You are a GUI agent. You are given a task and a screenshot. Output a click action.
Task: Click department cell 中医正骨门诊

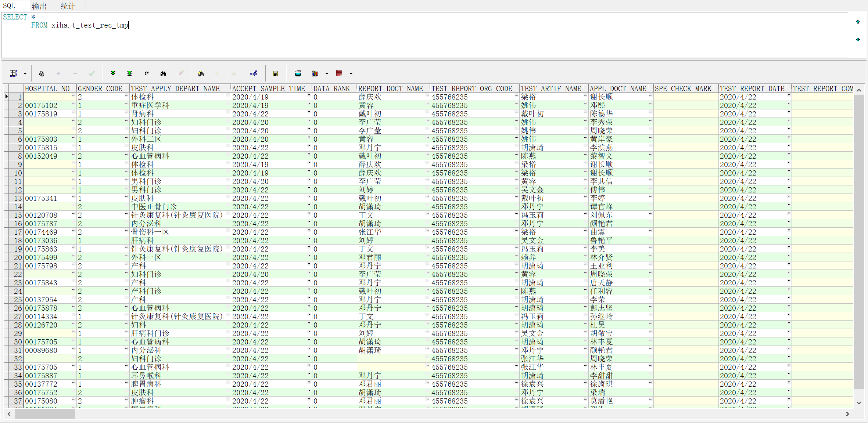(x=180, y=207)
